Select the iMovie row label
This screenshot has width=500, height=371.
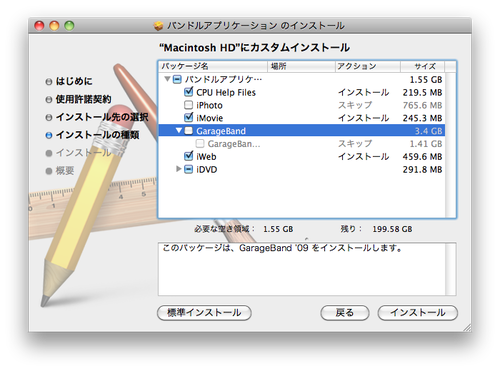coord(209,118)
